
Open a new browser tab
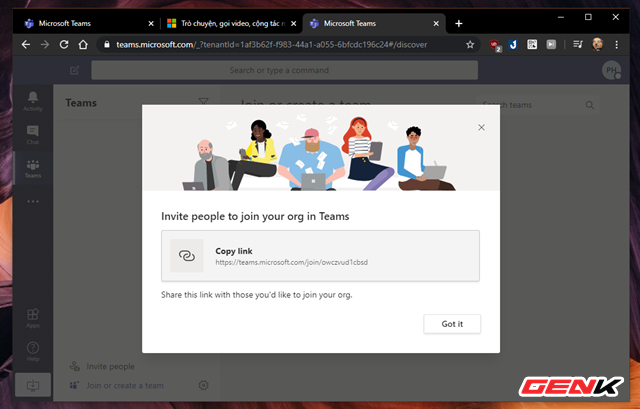(459, 24)
